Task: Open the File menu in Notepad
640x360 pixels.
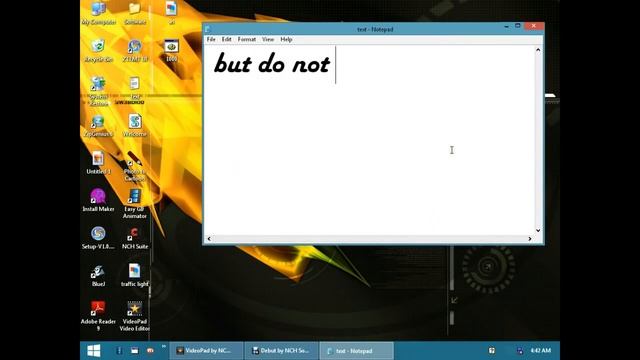Action: pos(211,39)
